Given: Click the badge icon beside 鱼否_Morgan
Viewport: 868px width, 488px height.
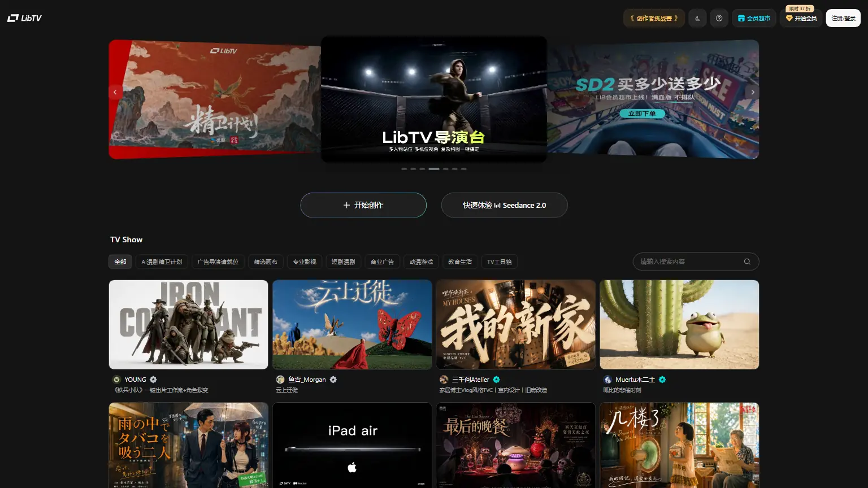Looking at the screenshot, I should click(333, 380).
